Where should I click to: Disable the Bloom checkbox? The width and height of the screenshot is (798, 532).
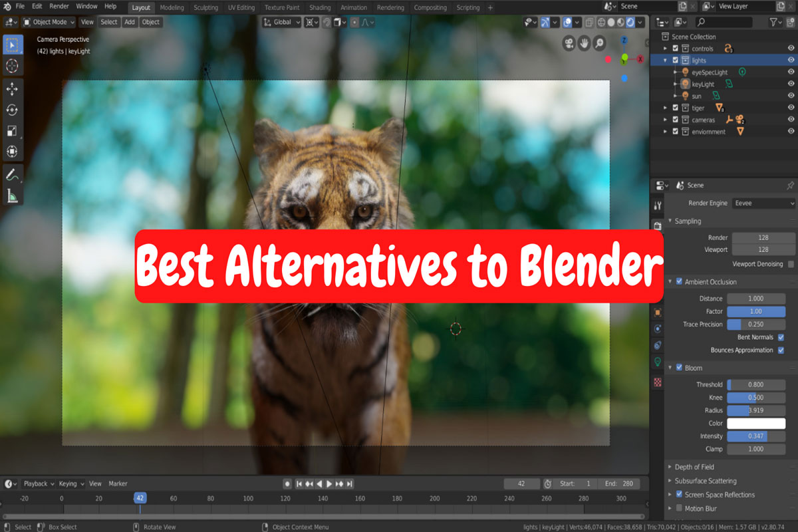click(x=679, y=368)
